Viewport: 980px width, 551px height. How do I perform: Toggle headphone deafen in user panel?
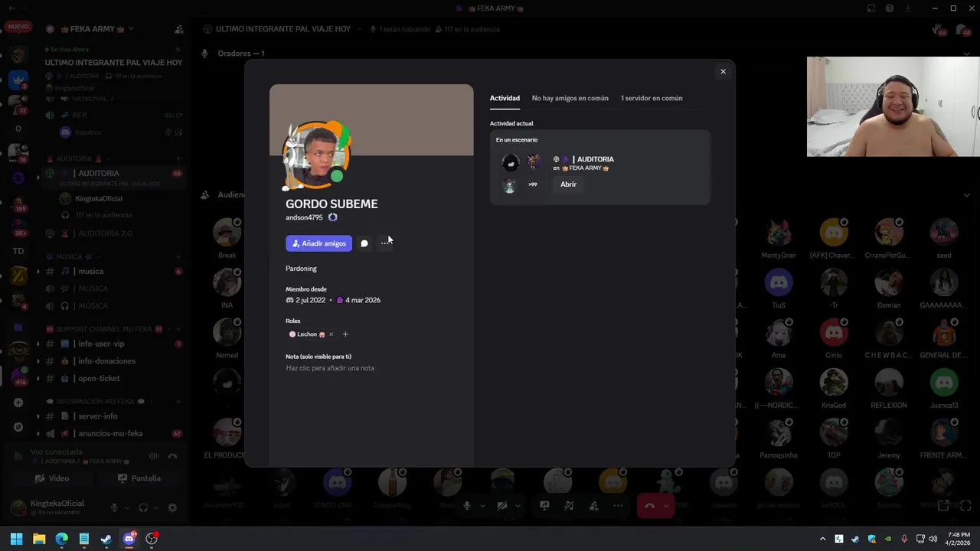click(143, 507)
